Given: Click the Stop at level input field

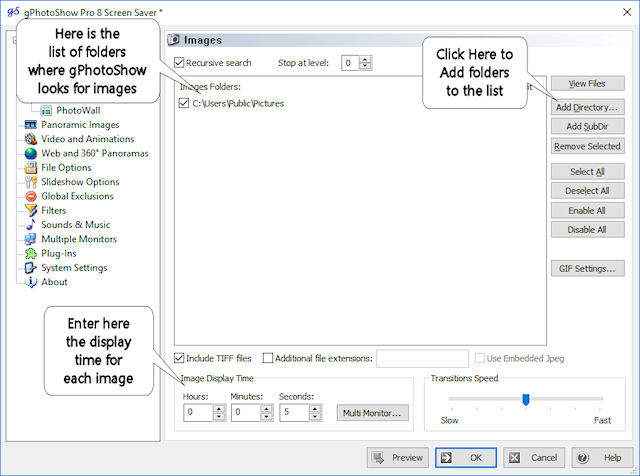Looking at the screenshot, I should point(351,63).
